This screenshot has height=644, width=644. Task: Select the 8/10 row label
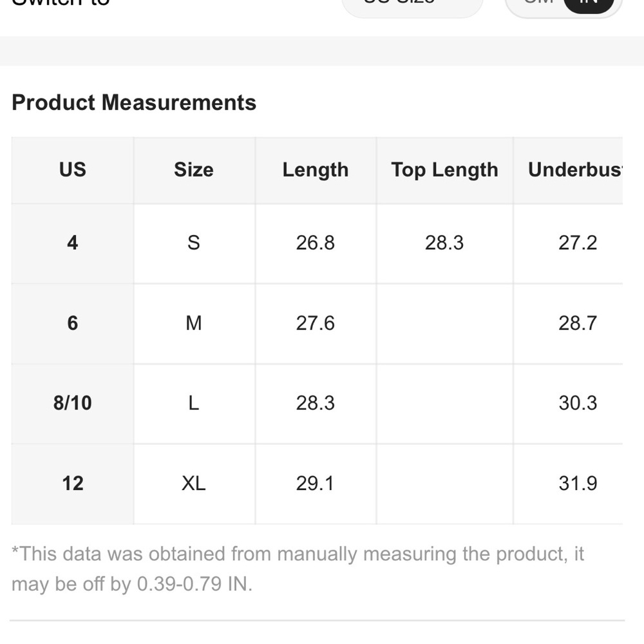(x=73, y=403)
